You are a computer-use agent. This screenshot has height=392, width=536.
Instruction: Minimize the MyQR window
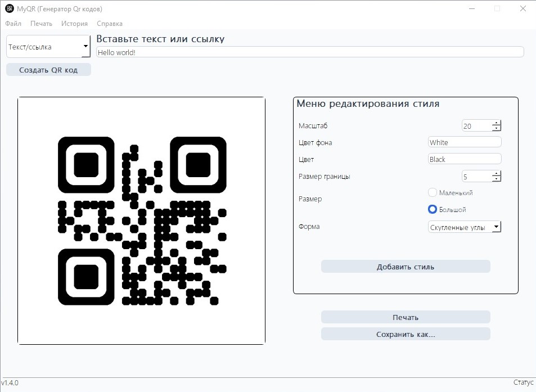472,9
